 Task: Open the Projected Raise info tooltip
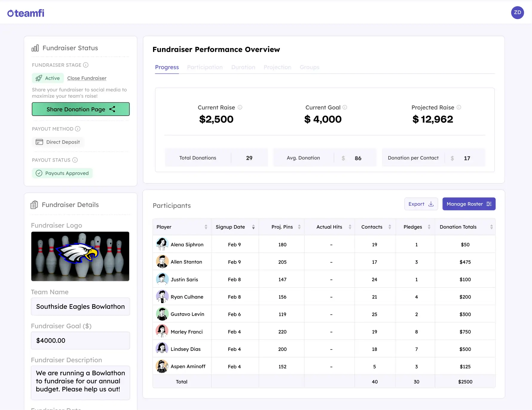pyautogui.click(x=459, y=107)
